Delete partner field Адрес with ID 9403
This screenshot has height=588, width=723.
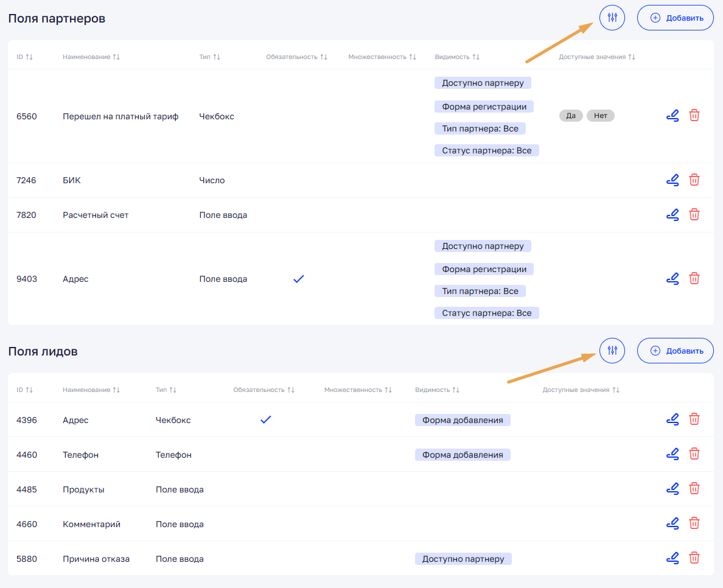(x=694, y=279)
